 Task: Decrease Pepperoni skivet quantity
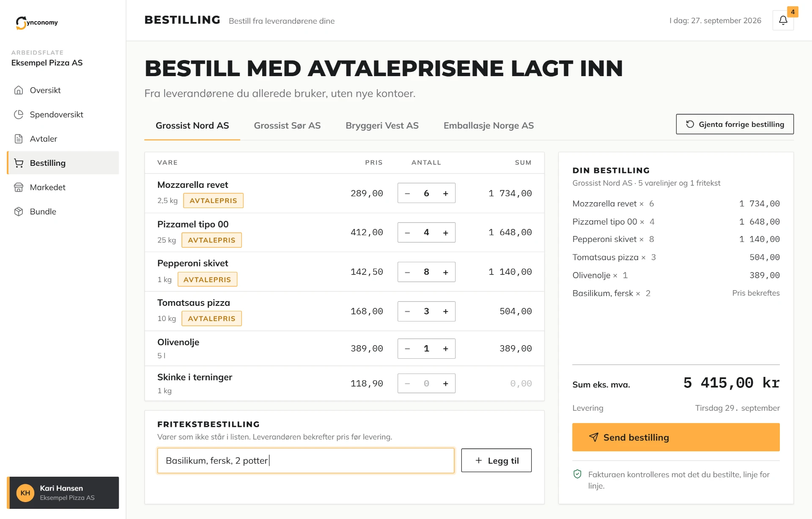tap(407, 272)
